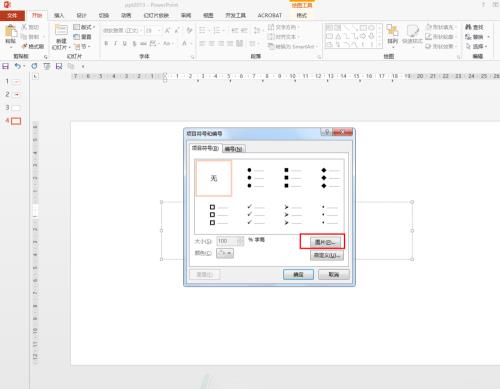Click the Cut scissors icon
Screen dimensions: 500x389
click(25, 27)
